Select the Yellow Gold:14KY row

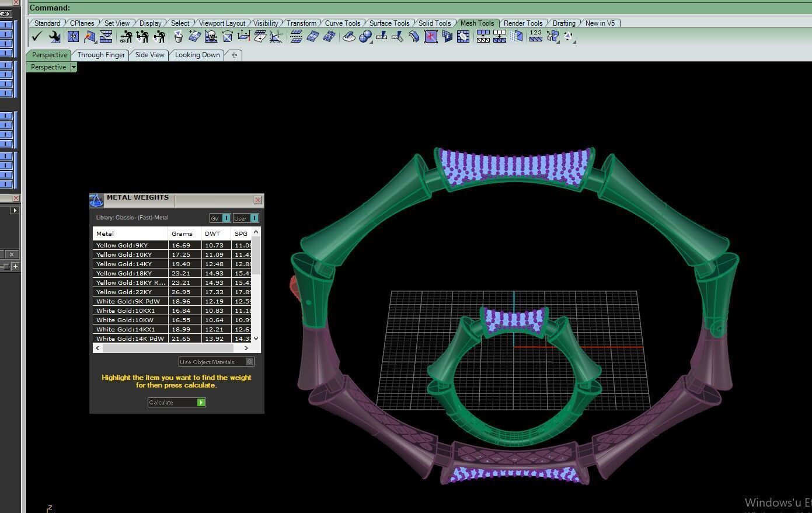172,264
